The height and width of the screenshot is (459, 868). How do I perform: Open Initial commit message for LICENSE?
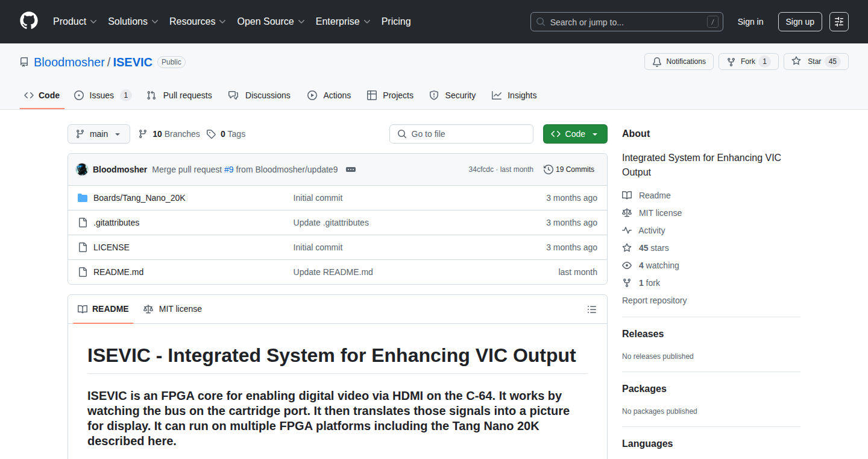click(318, 247)
